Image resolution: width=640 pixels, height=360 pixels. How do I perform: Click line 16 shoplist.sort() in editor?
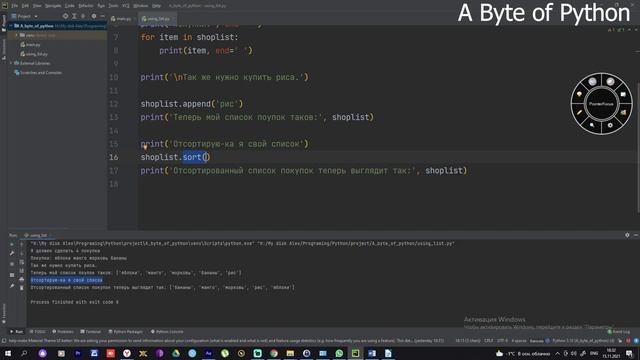[176, 157]
